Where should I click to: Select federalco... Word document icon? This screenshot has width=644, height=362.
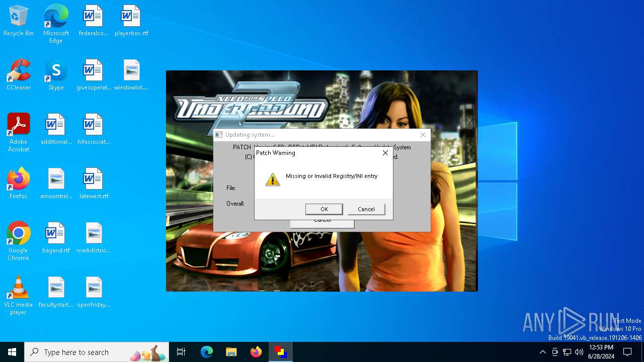point(93,21)
